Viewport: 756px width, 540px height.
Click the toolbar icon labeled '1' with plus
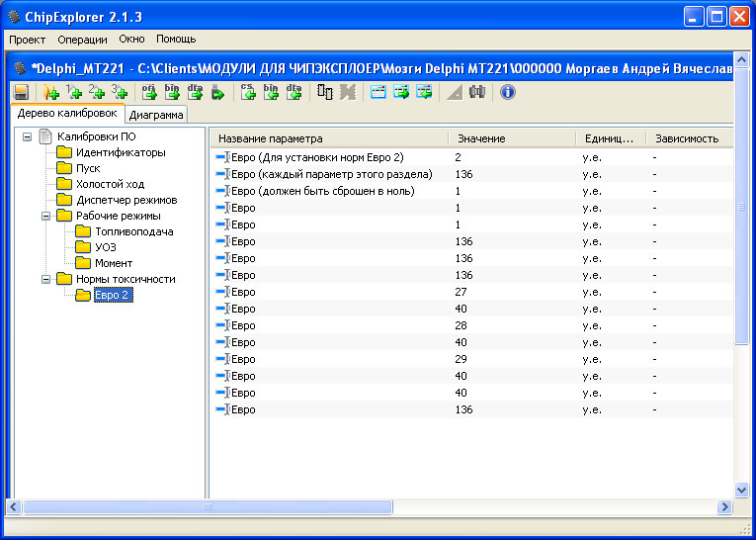[x=73, y=92]
